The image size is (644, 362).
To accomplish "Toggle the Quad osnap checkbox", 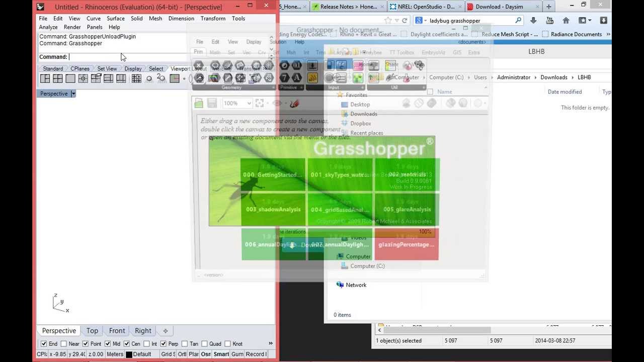I will click(x=204, y=344).
